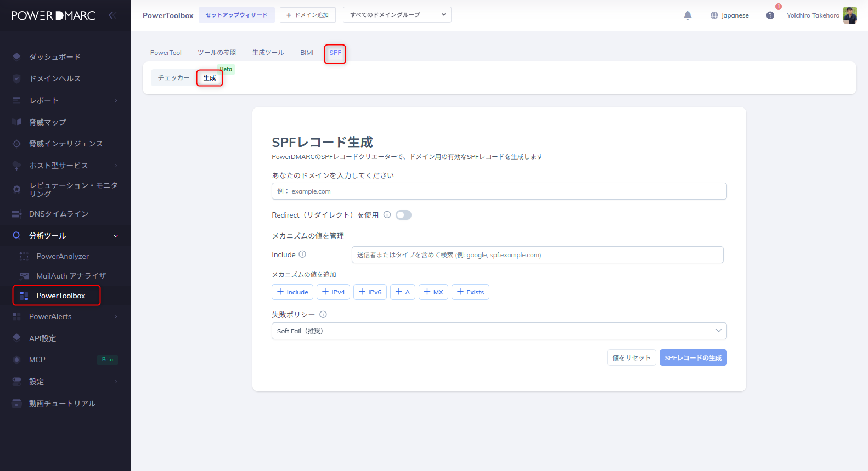Click the セットアップウィザード button
Screen dimensions: 868x471
point(236,15)
